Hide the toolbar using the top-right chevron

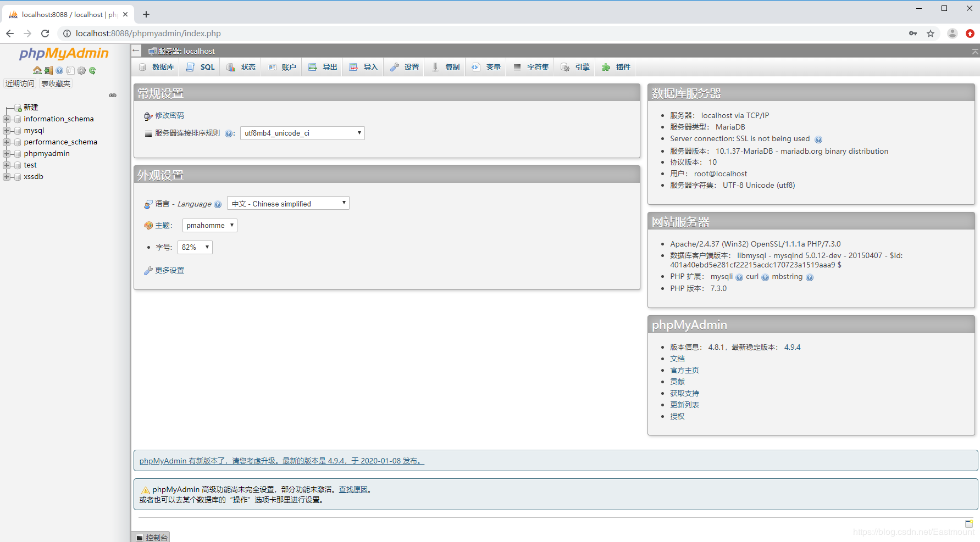(976, 51)
